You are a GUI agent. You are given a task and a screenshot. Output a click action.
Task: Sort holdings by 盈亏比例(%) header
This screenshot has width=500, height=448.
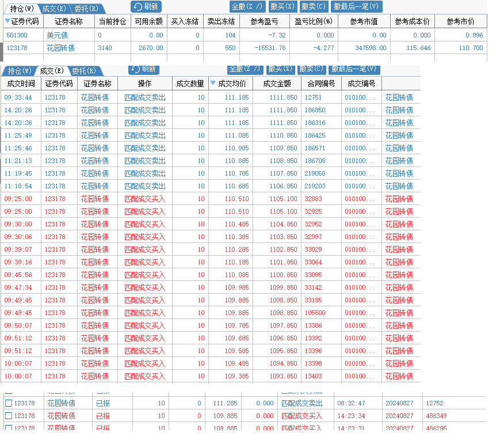point(314,21)
